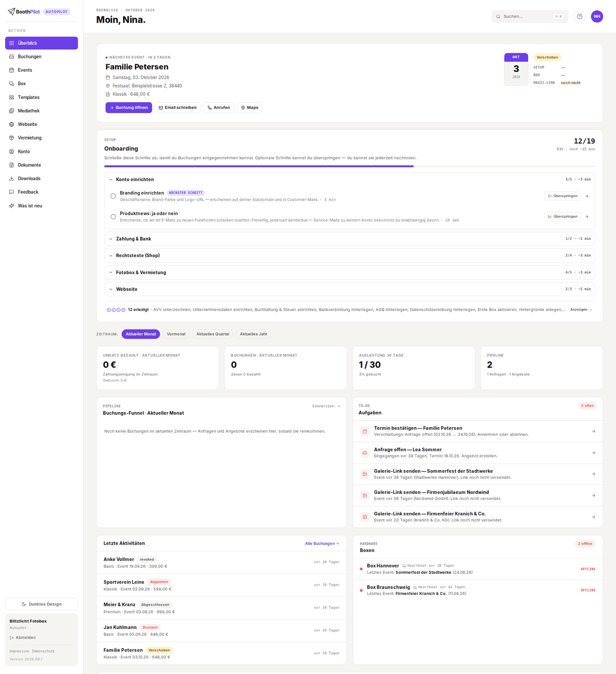This screenshot has height=674, width=616.
Task: Open the NH user avatar menu
Action: pos(596,16)
